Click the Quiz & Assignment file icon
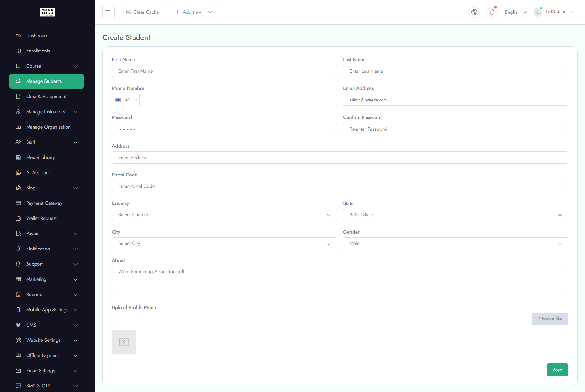The width and height of the screenshot is (585, 392). coord(18,97)
